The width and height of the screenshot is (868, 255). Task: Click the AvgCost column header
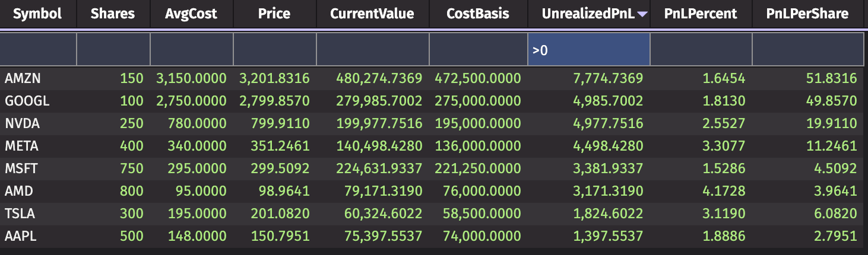point(191,14)
